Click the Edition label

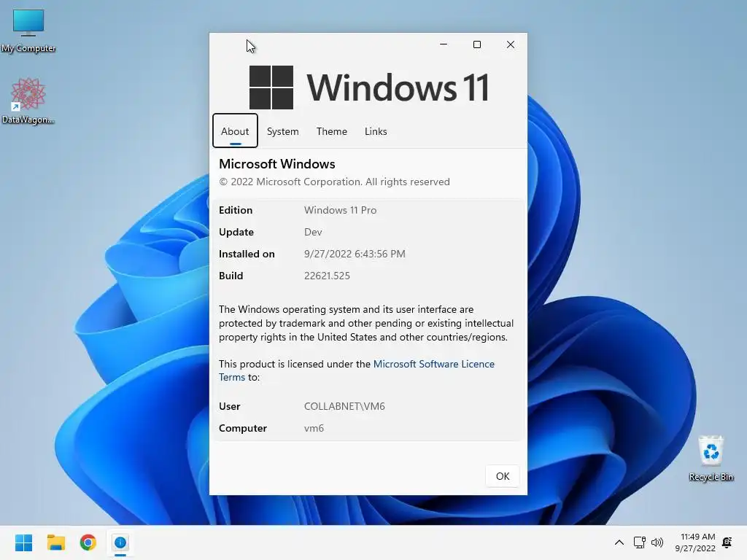pyautogui.click(x=236, y=210)
